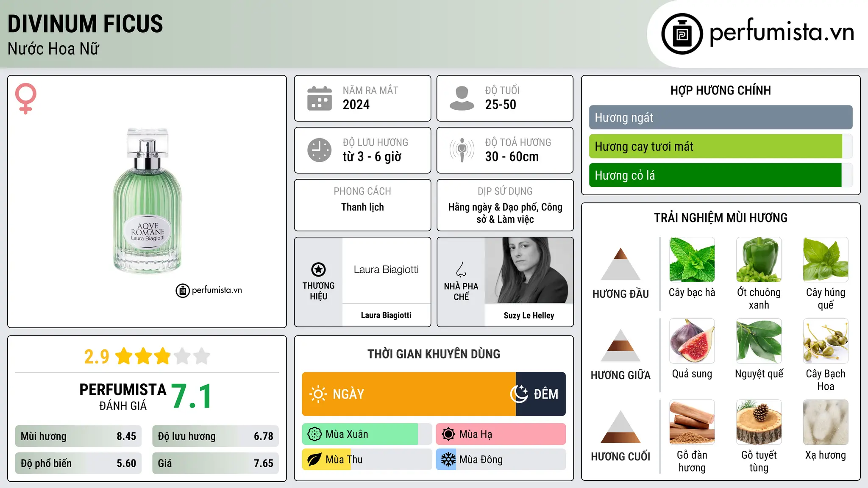Open the Laura Biagiotti brand name link
868x488 pixels.
coord(386,315)
